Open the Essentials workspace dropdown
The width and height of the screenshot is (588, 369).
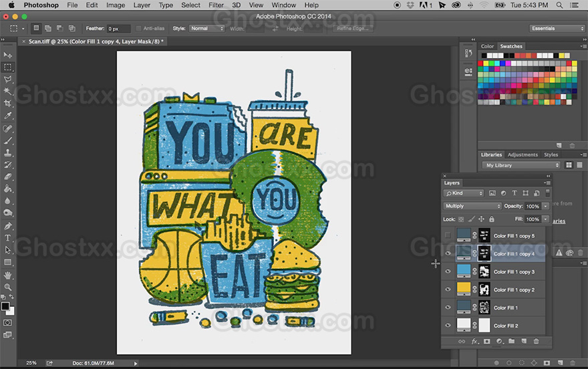557,29
